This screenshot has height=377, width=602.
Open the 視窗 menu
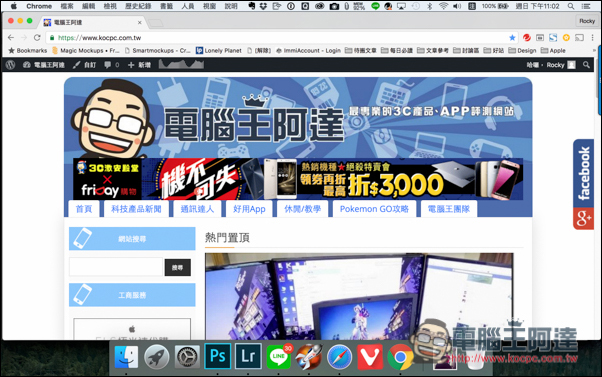pyautogui.click(x=209, y=6)
